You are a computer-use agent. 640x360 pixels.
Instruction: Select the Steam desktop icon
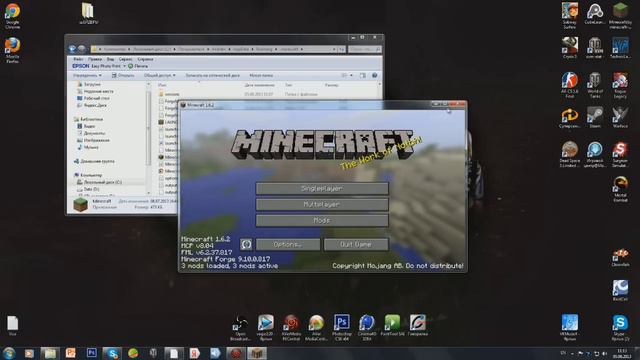point(595,118)
